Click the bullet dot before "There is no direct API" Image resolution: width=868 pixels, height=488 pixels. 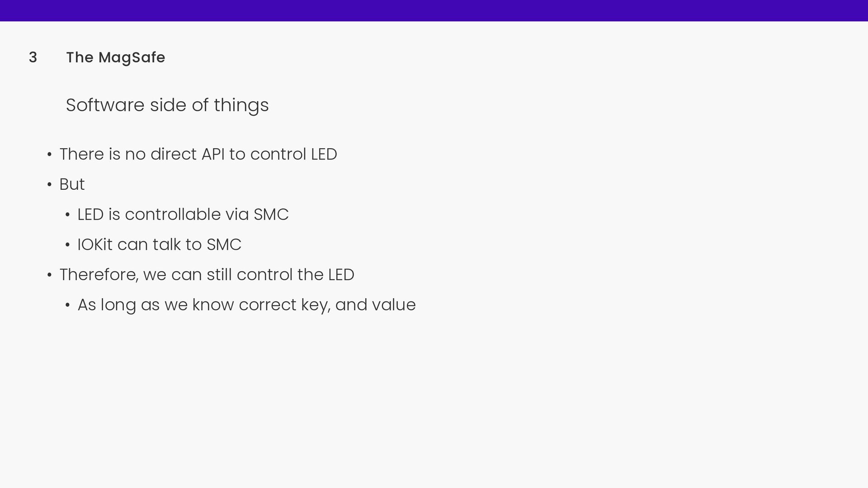tap(50, 155)
